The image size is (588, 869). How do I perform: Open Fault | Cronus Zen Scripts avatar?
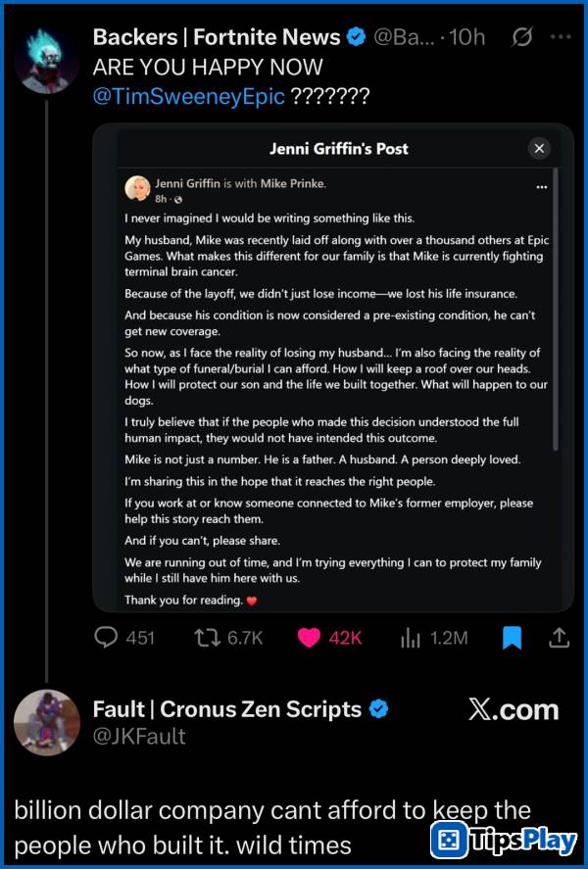pos(47,722)
